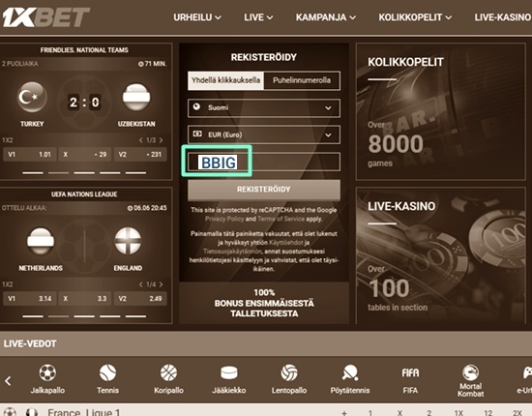Open the Jalkapallo football sport icon

[x=47, y=372]
